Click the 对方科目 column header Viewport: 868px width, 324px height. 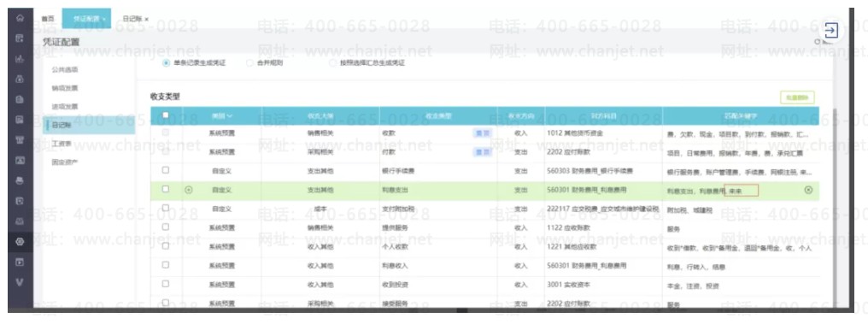tap(603, 115)
